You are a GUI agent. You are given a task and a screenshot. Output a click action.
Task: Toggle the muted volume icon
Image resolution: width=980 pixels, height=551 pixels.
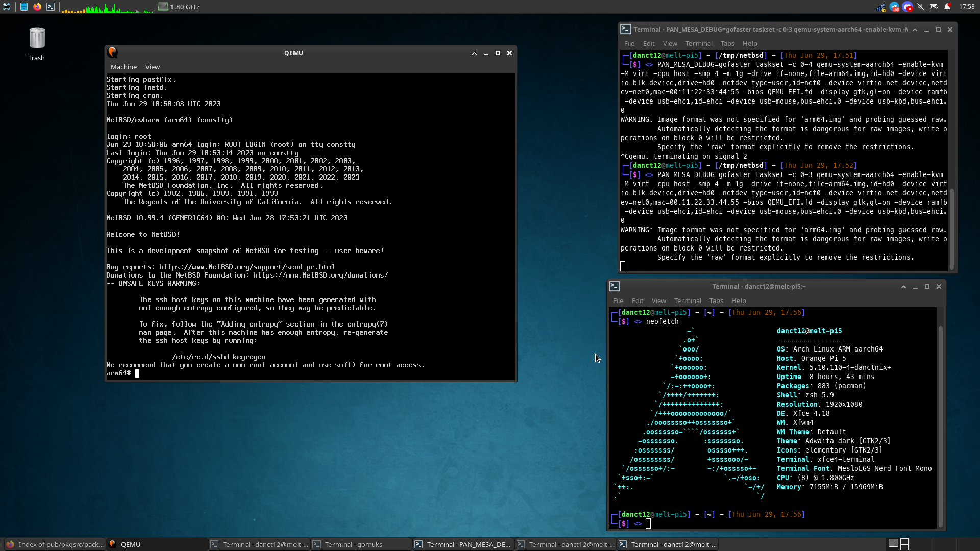(921, 7)
